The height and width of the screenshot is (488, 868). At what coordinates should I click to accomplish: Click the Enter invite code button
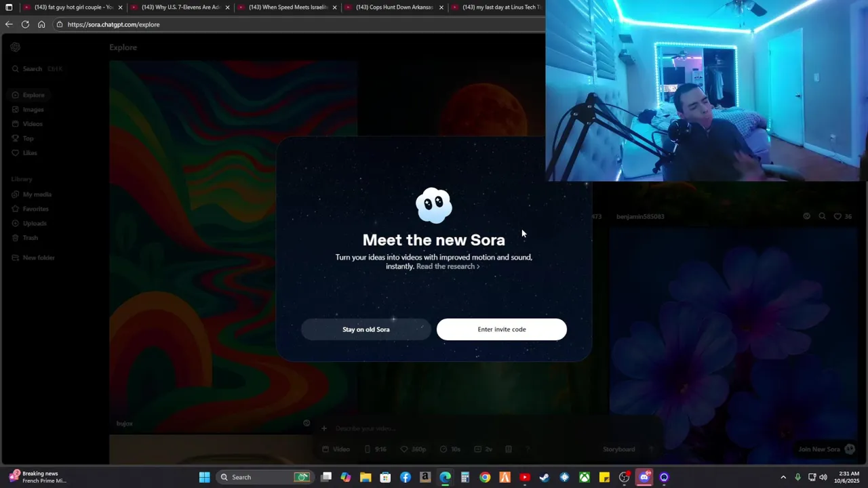click(x=502, y=329)
